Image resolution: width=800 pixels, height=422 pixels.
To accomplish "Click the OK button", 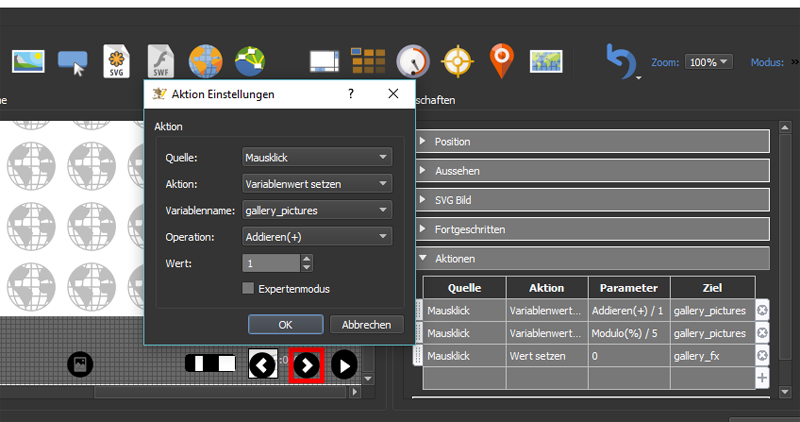I will 285,325.
